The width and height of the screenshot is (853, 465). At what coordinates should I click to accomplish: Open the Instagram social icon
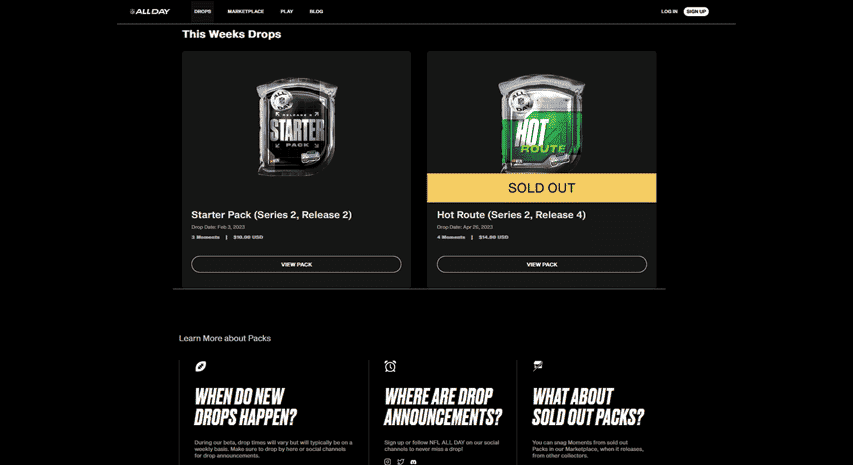click(x=387, y=462)
